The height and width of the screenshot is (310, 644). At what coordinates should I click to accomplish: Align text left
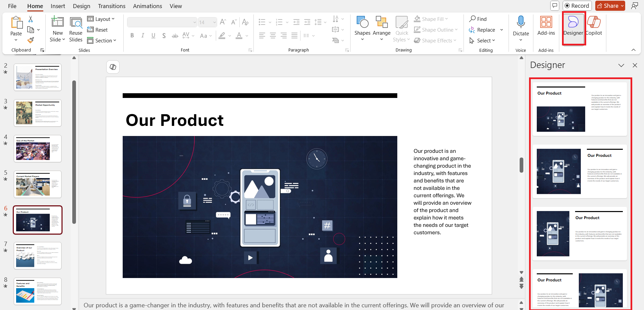coord(262,35)
